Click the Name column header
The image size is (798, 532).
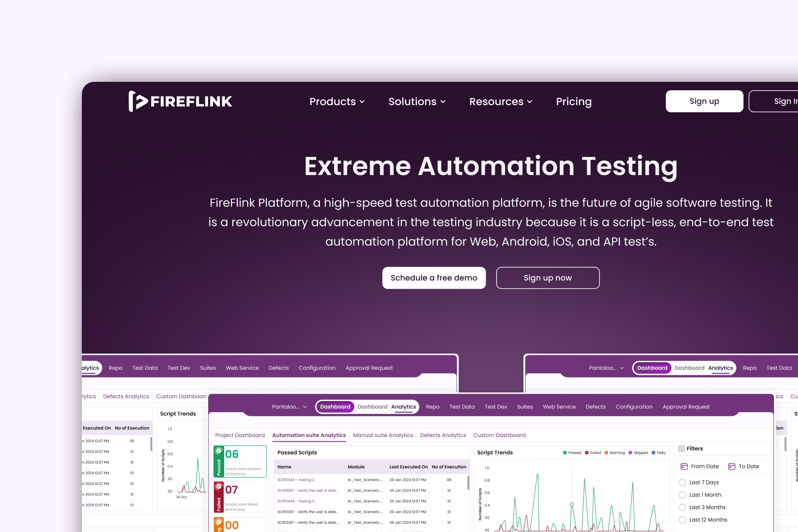point(284,467)
